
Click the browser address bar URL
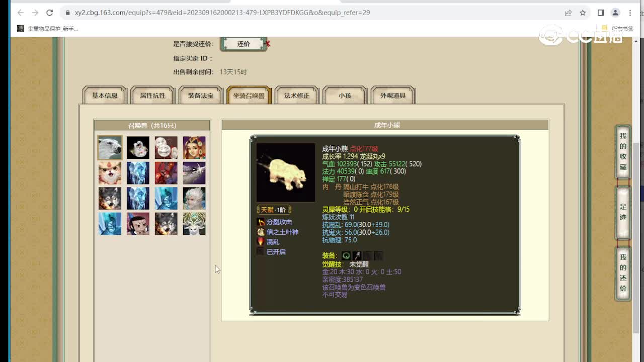(x=222, y=13)
